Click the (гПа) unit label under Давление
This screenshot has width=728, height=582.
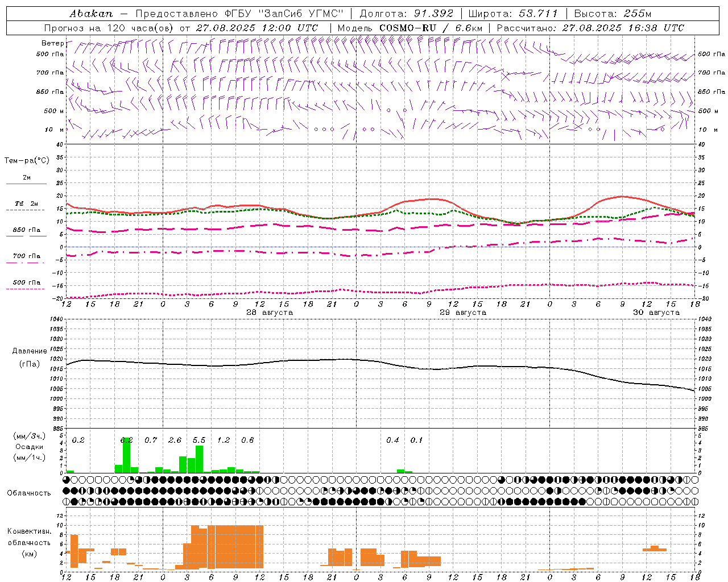[30, 364]
